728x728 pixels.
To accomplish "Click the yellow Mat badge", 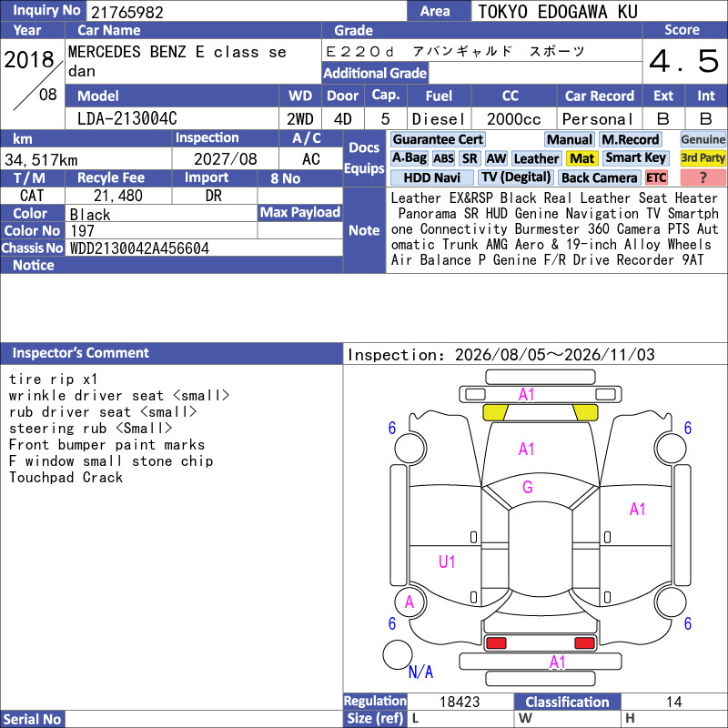I will (581, 158).
